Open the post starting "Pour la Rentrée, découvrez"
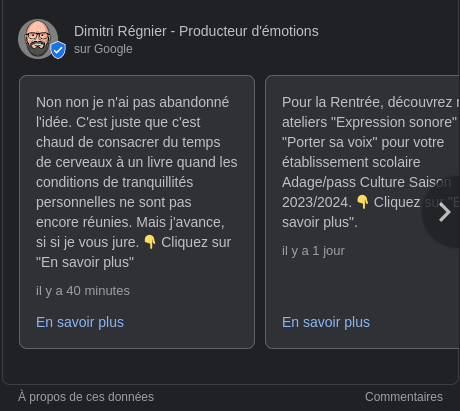 point(363,212)
